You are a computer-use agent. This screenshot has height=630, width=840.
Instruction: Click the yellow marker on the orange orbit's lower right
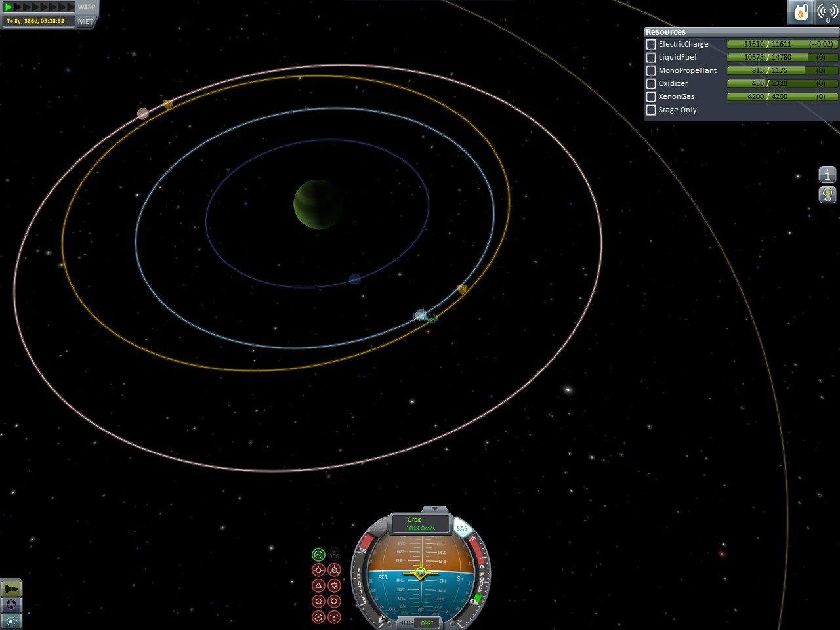tap(462, 289)
